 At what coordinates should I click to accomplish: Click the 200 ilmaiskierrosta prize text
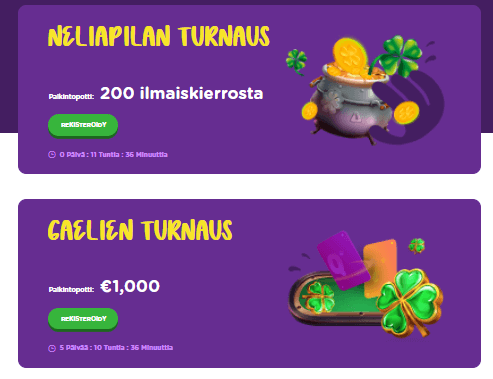tap(182, 93)
